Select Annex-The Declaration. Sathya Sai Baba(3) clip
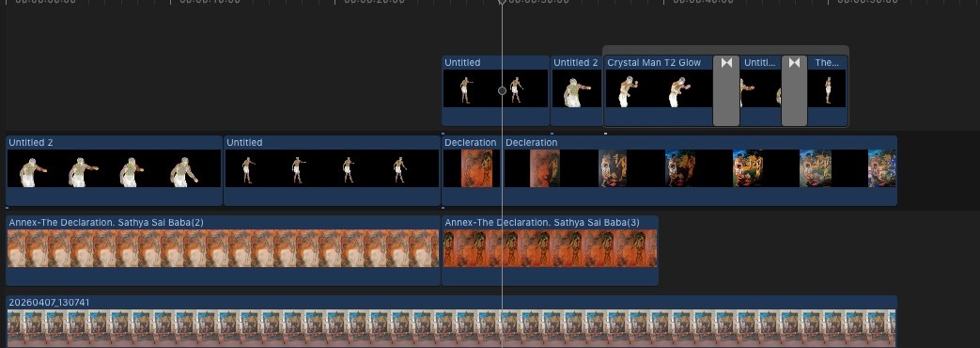Screen dimensions: 980x348 550,251
